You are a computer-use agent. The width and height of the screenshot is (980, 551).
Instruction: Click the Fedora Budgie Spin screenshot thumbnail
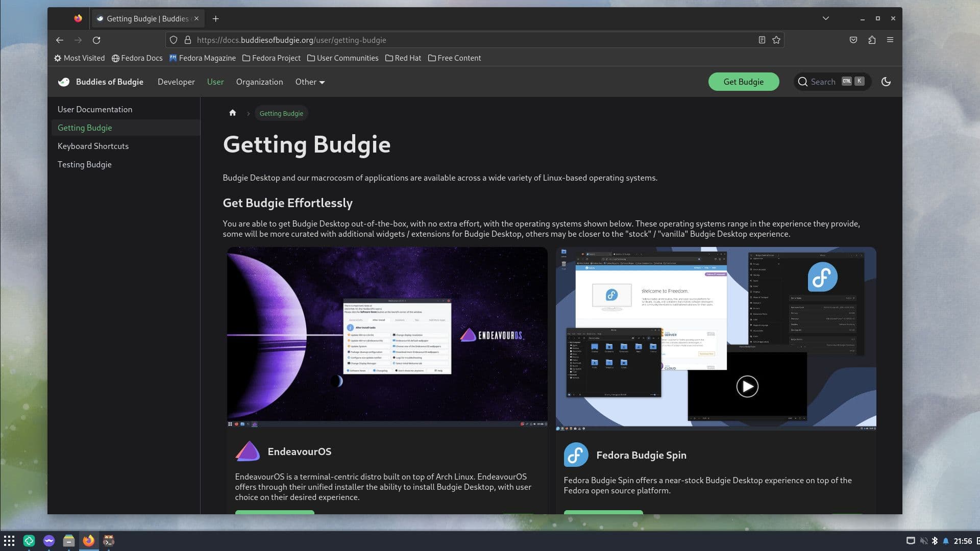pos(716,339)
